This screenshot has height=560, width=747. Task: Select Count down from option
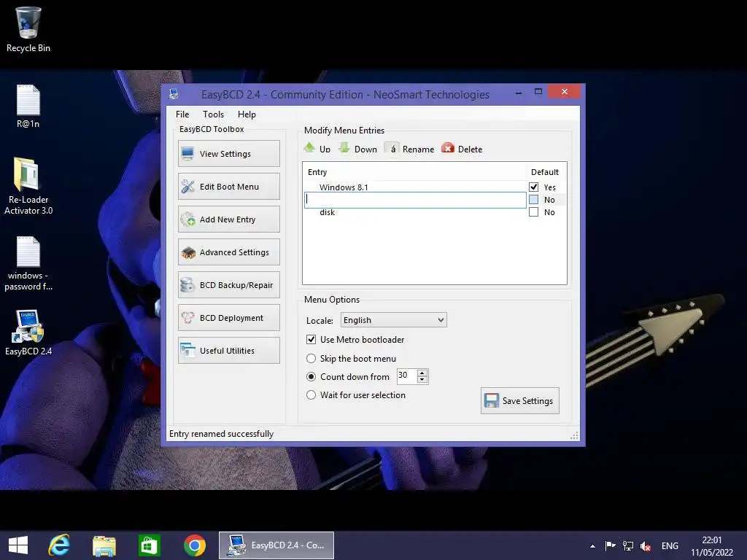point(311,377)
